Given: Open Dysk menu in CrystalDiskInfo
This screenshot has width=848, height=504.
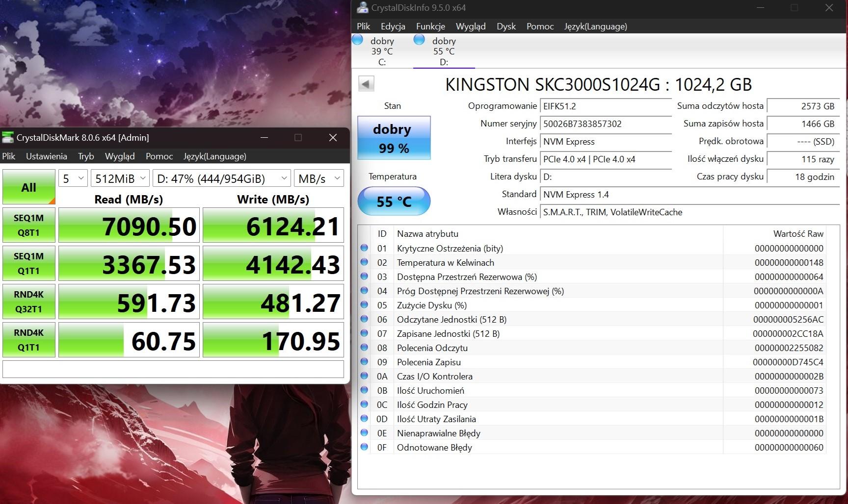Looking at the screenshot, I should pyautogui.click(x=506, y=26).
